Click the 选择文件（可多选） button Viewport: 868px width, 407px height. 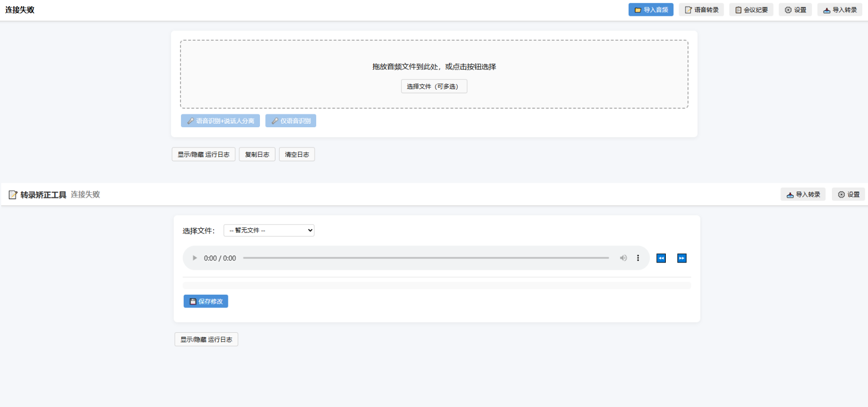point(434,87)
